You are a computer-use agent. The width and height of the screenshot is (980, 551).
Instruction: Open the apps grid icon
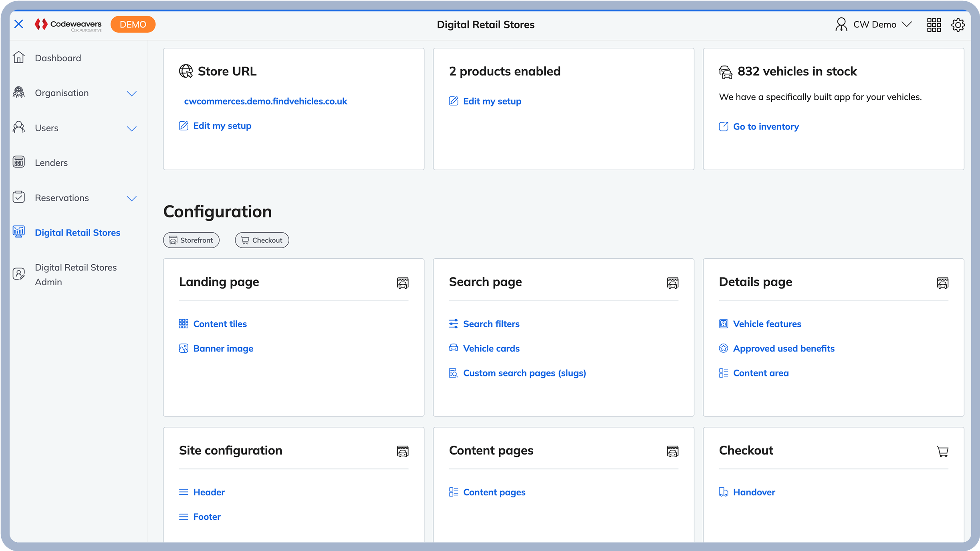(934, 25)
